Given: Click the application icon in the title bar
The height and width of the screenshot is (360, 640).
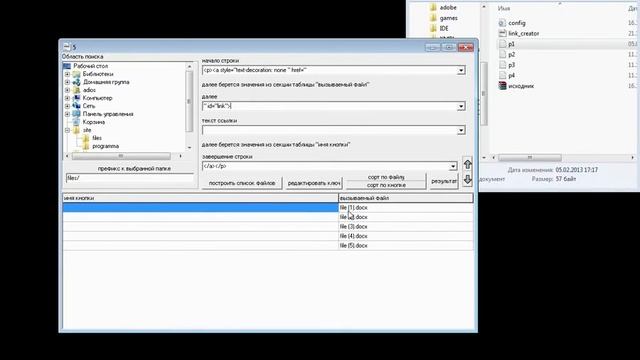Looking at the screenshot, I should tap(67, 47).
